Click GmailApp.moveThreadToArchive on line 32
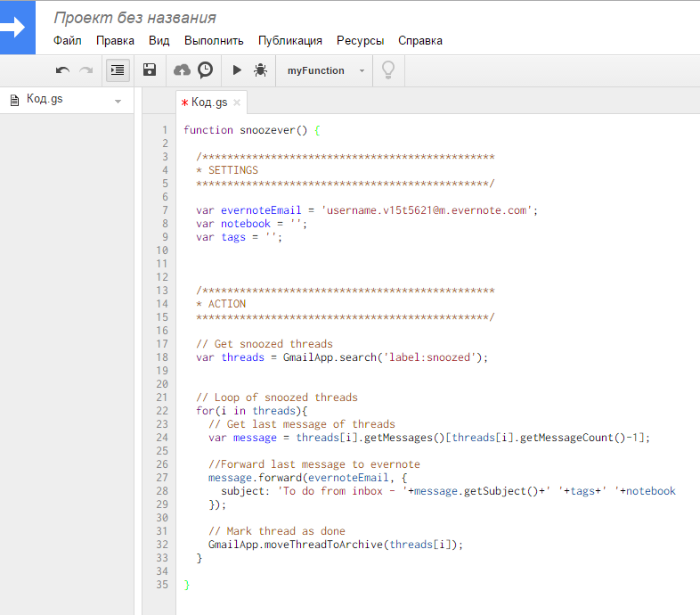This screenshot has height=615, width=700. pyautogui.click(x=296, y=545)
